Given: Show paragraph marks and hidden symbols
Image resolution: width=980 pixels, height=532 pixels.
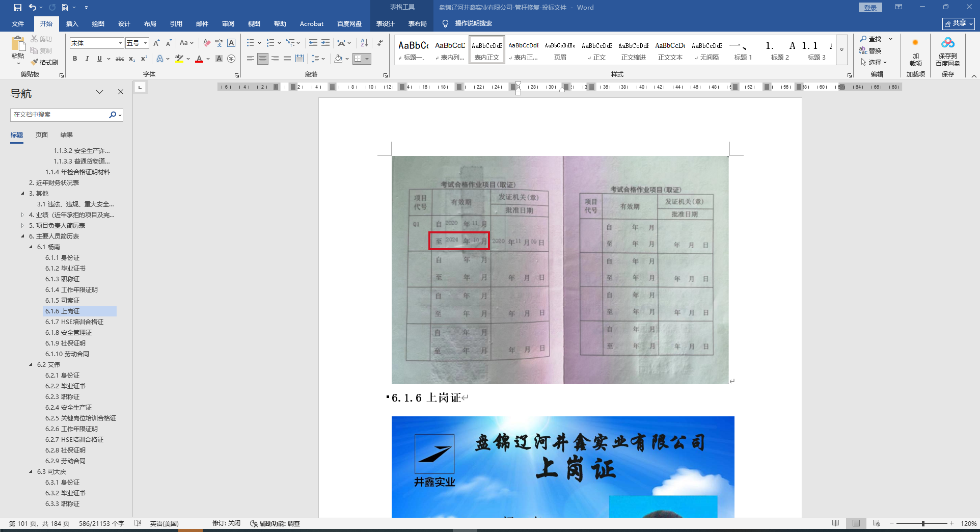Looking at the screenshot, I should point(380,43).
